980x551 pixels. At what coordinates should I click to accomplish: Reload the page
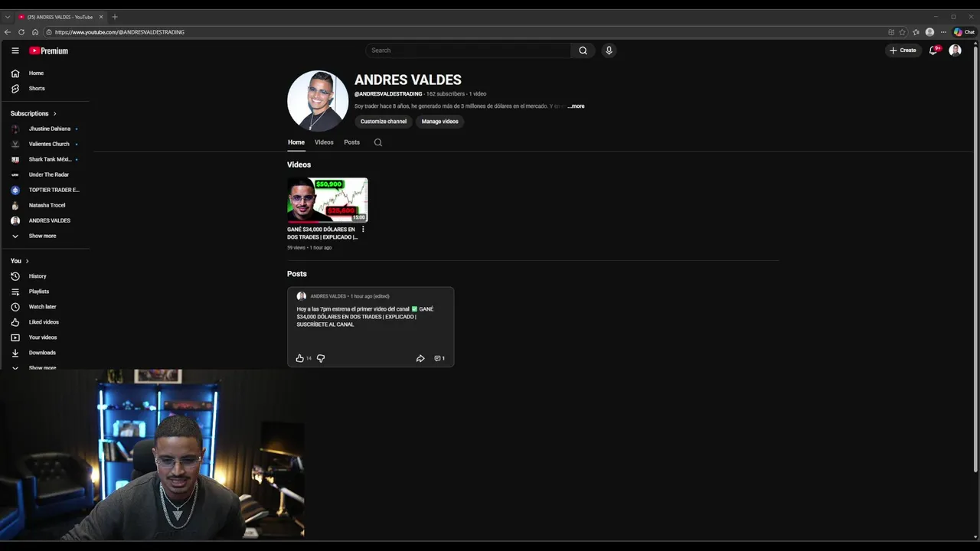coord(21,32)
